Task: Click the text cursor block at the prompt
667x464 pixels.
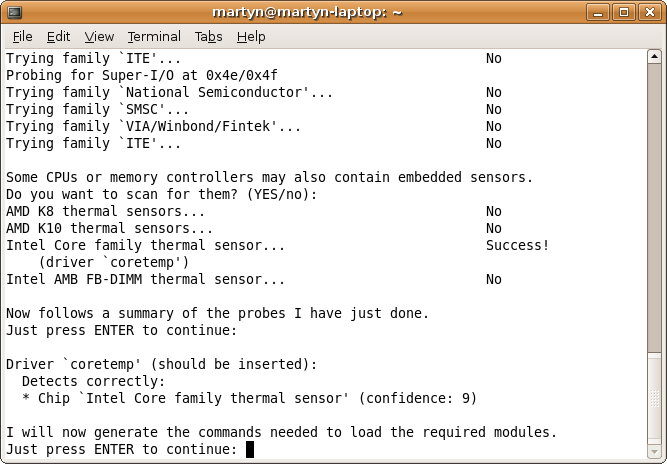Action: pos(250,449)
